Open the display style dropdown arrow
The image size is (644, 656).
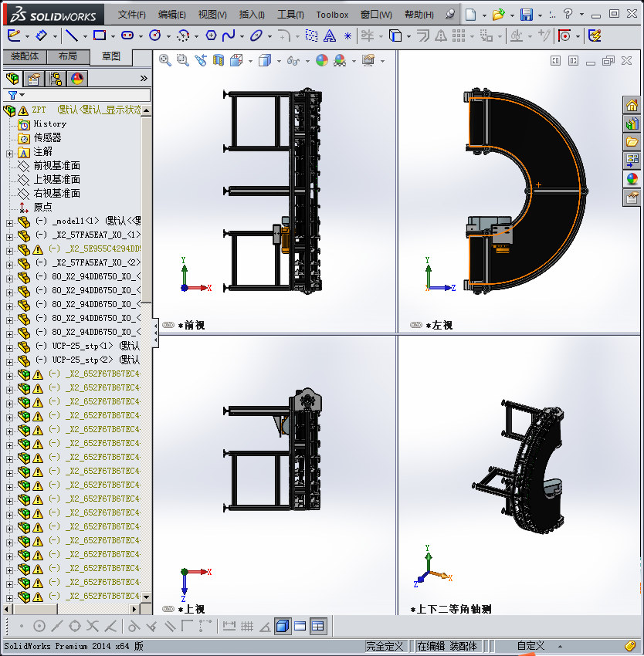click(x=279, y=62)
